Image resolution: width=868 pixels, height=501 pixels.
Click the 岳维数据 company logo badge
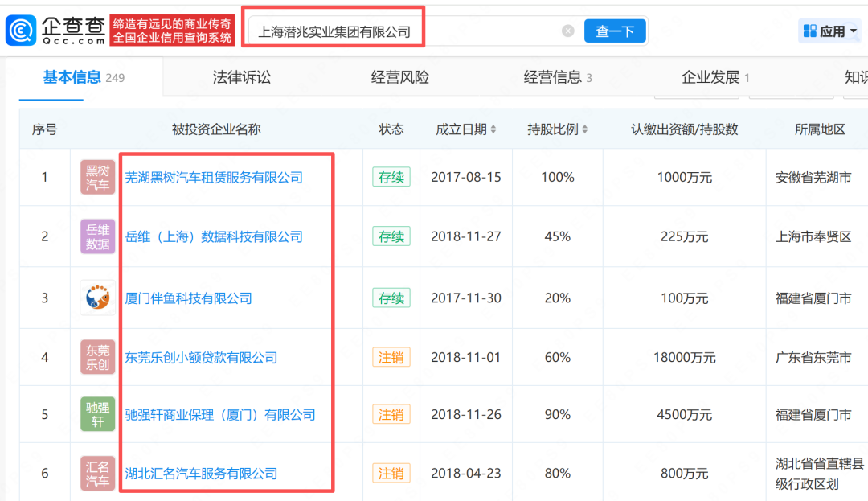point(97,236)
